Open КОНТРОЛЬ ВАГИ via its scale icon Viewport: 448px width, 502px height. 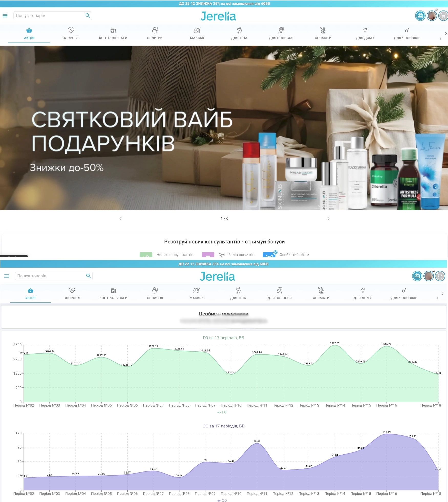click(113, 31)
